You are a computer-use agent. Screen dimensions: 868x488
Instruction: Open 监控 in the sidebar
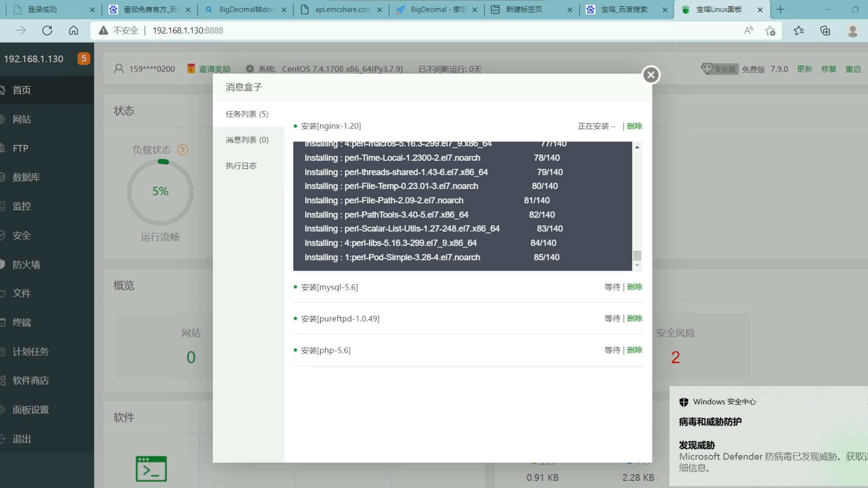point(47,206)
